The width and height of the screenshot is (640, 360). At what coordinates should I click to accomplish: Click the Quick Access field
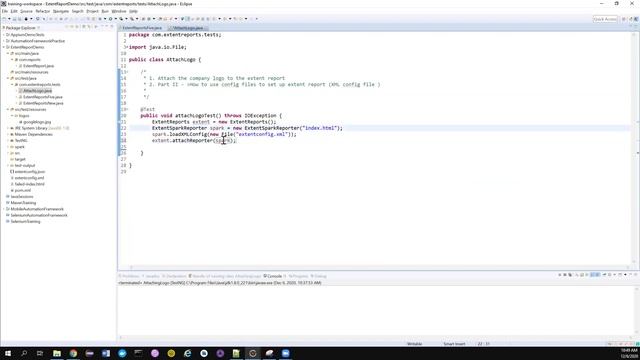coord(605,19)
